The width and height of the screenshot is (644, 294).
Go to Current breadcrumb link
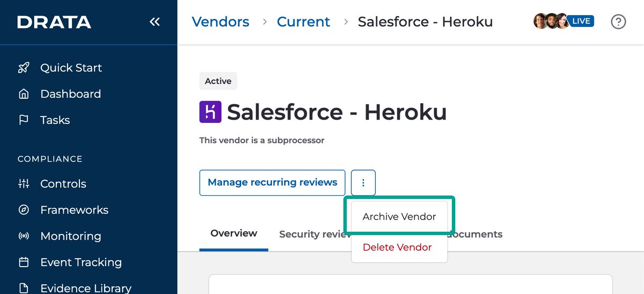tap(304, 22)
